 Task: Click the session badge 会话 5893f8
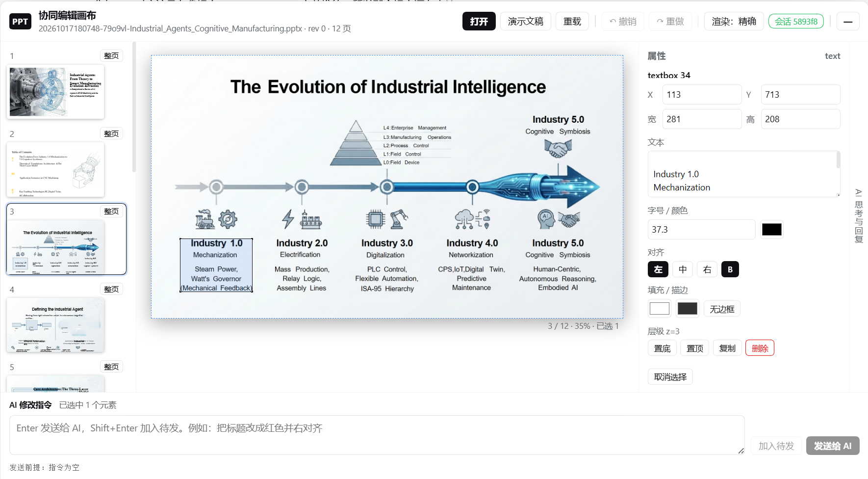click(x=796, y=22)
